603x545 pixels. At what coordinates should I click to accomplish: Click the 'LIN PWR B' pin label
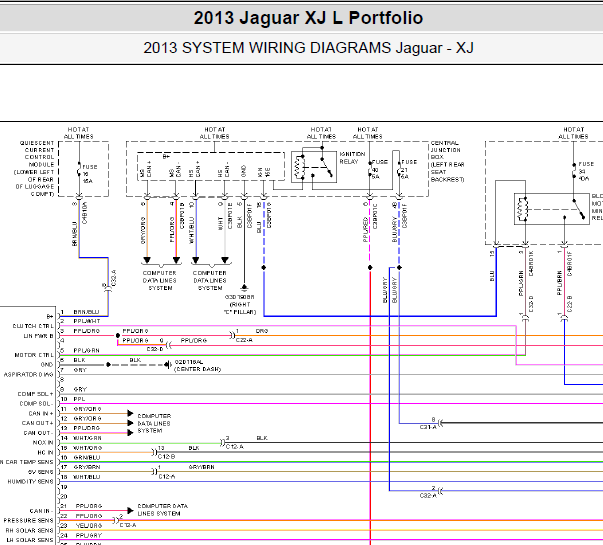tap(38, 336)
